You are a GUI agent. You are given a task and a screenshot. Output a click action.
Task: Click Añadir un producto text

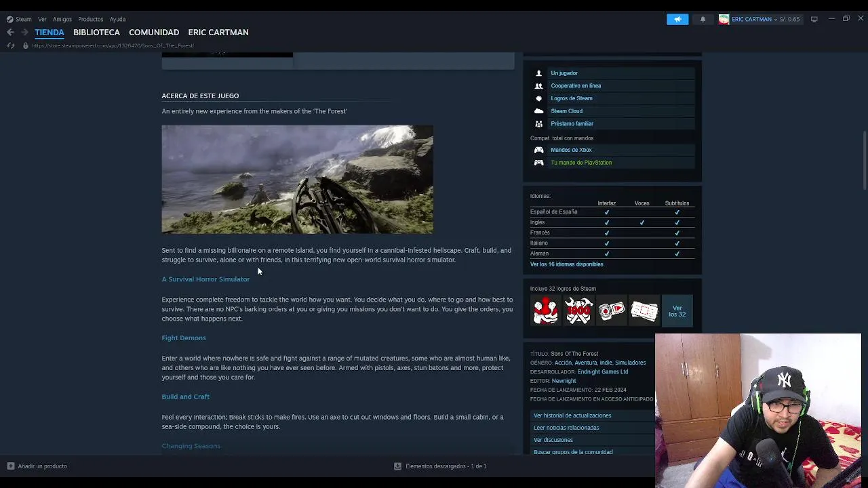coord(42,466)
